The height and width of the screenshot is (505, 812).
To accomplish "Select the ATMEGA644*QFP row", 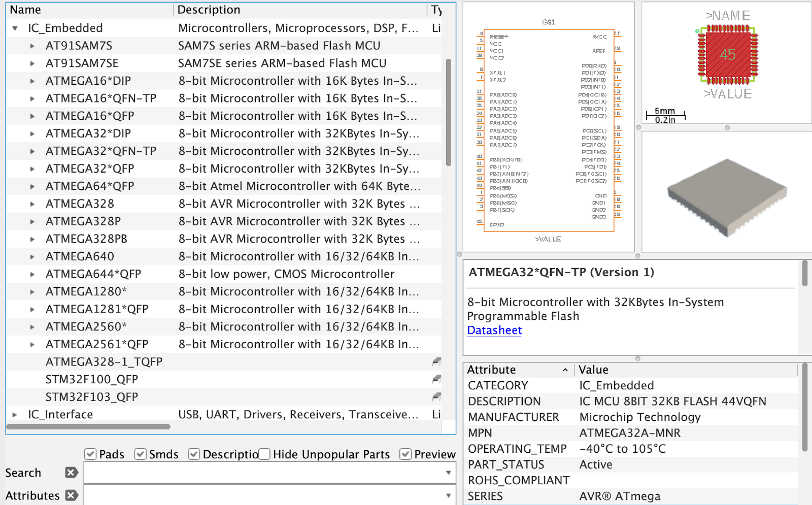I will (x=224, y=274).
